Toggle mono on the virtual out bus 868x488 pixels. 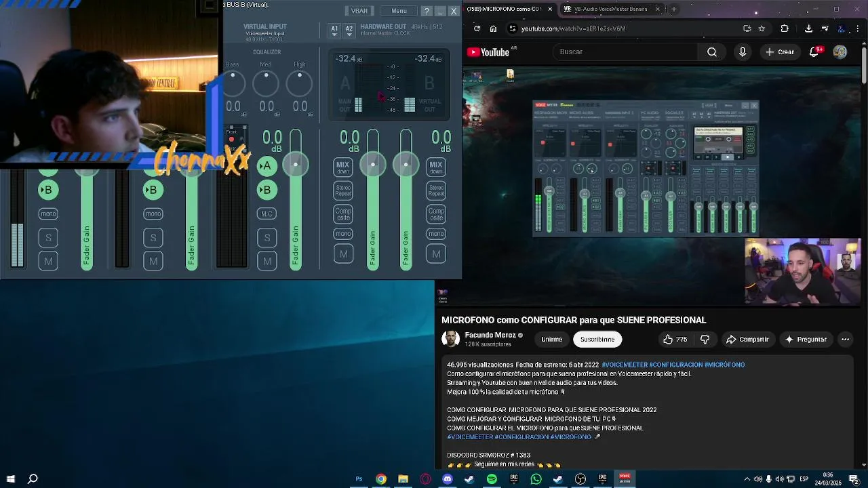[436, 234]
